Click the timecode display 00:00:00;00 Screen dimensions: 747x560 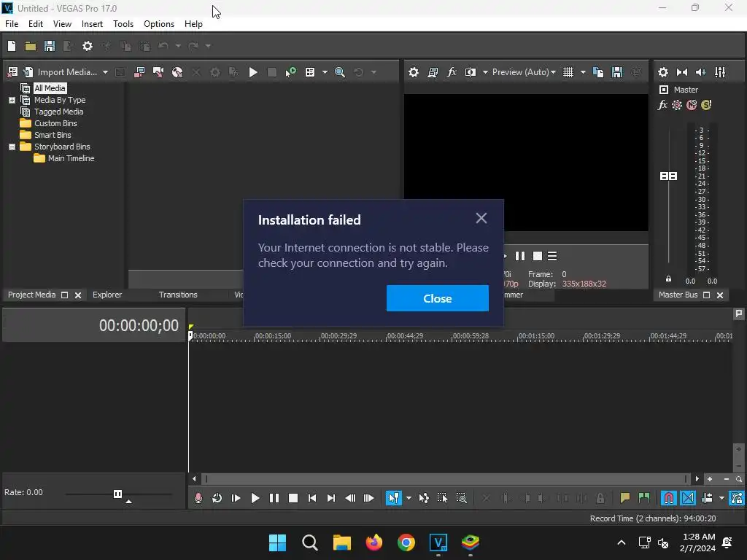pos(139,326)
